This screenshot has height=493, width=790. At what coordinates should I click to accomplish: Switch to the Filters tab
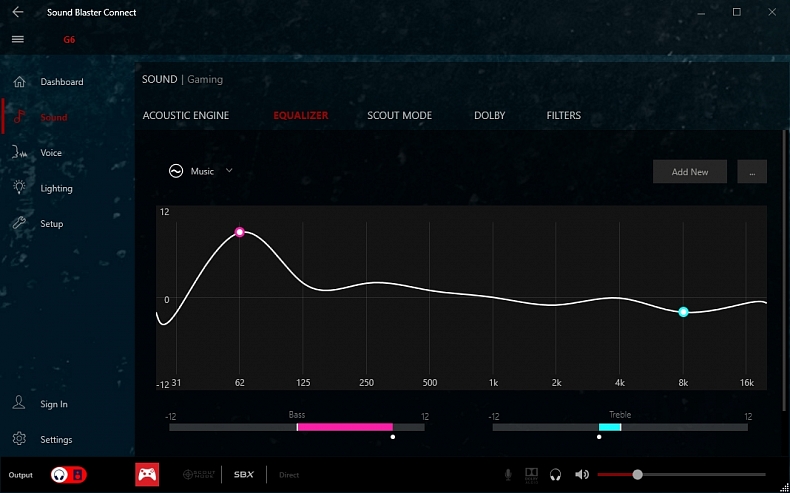[563, 115]
